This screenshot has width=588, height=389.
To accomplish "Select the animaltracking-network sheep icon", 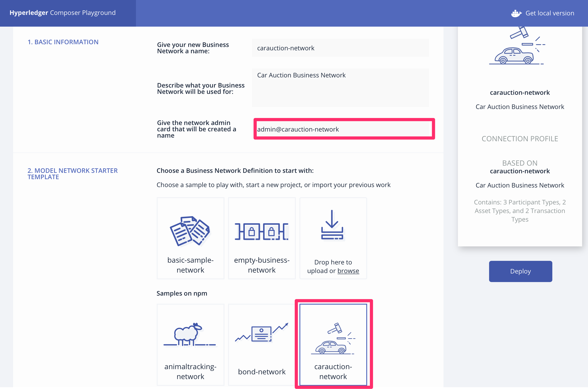I will point(190,334).
